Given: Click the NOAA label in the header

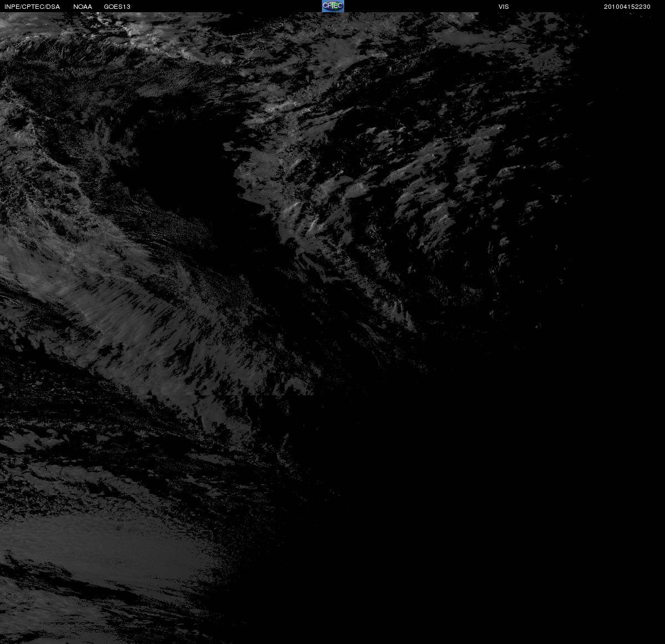Looking at the screenshot, I should [x=83, y=7].
